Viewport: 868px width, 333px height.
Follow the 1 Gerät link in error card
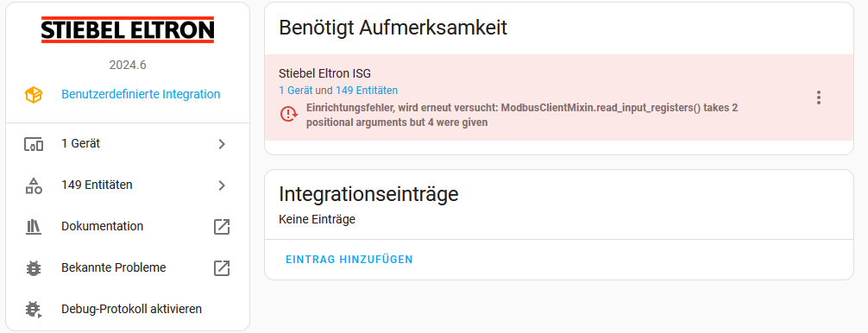(x=296, y=91)
